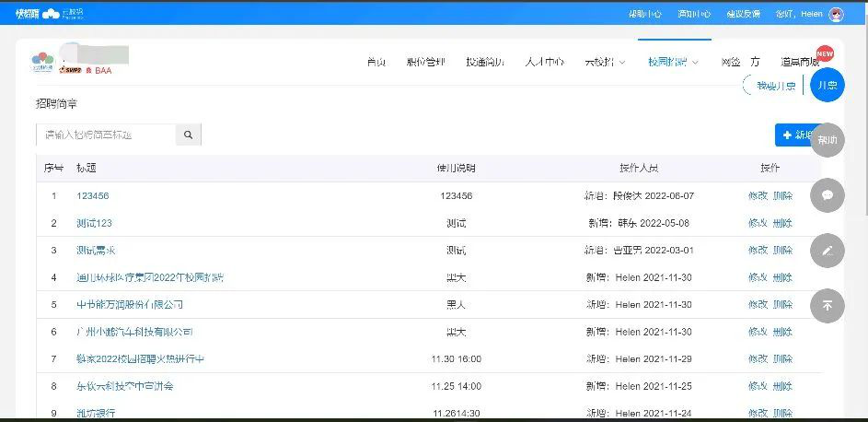Click the blue round floating button
The image size is (868, 422).
tap(827, 85)
